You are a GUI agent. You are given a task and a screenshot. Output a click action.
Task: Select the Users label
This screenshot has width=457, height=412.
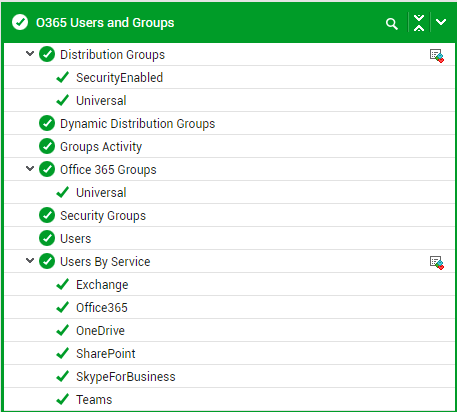pyautogui.click(x=75, y=239)
